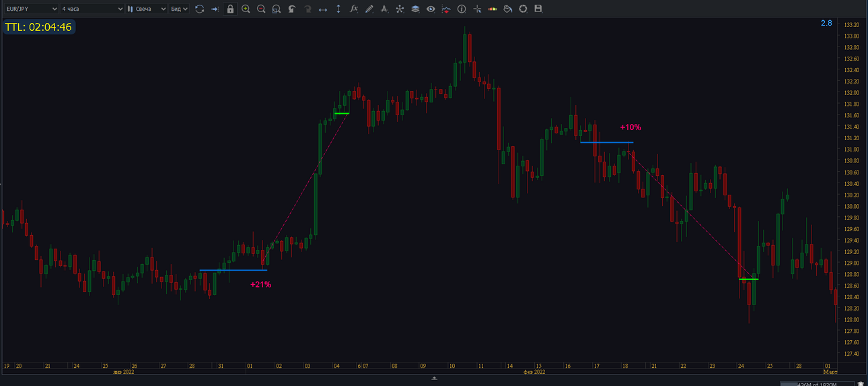Toggle the eye visibility icon

(x=431, y=9)
